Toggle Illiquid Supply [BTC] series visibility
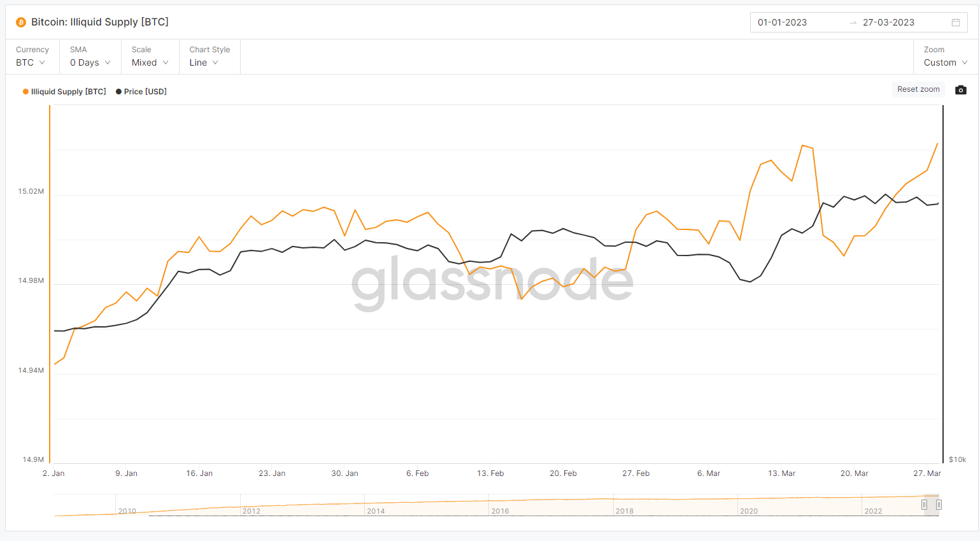 click(68, 92)
